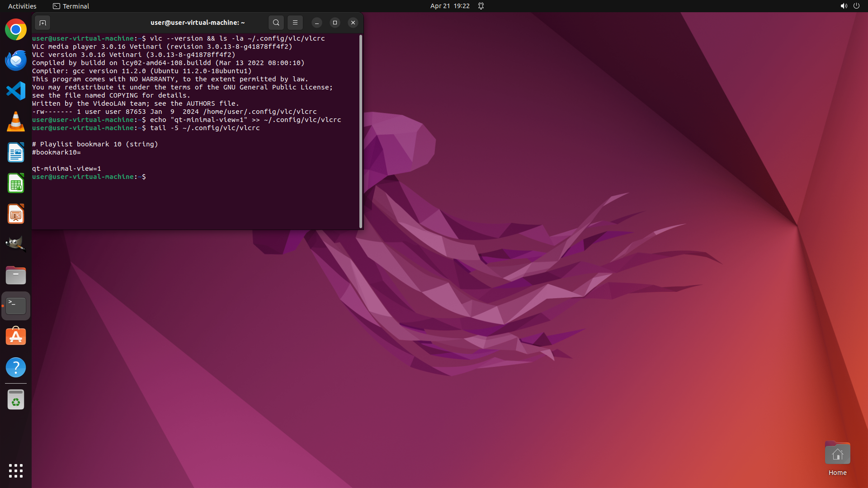Open the clock and calendar showing Apr 21

(450, 6)
